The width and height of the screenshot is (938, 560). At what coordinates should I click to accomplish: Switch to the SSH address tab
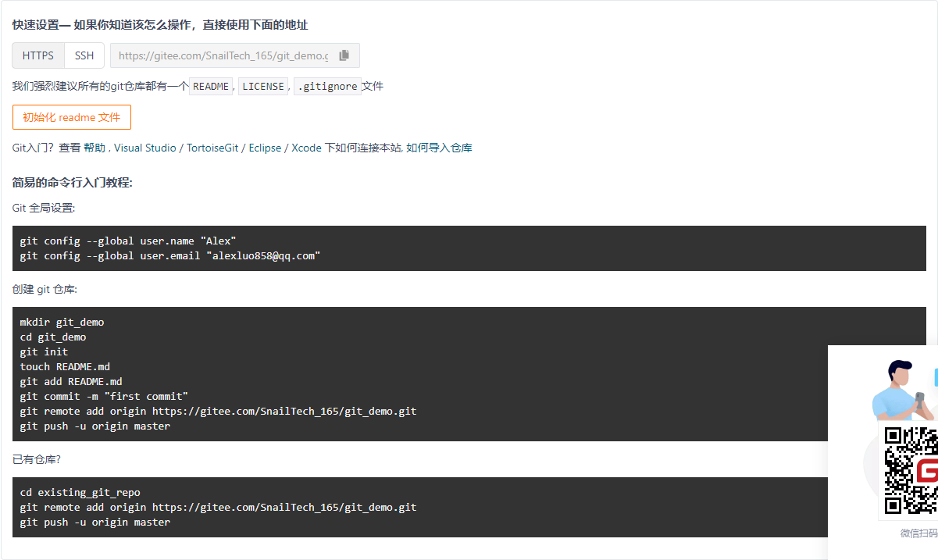coord(84,55)
